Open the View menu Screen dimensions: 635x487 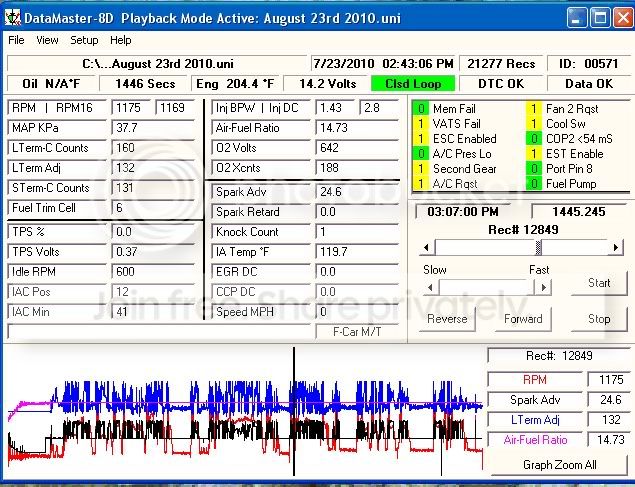point(47,41)
